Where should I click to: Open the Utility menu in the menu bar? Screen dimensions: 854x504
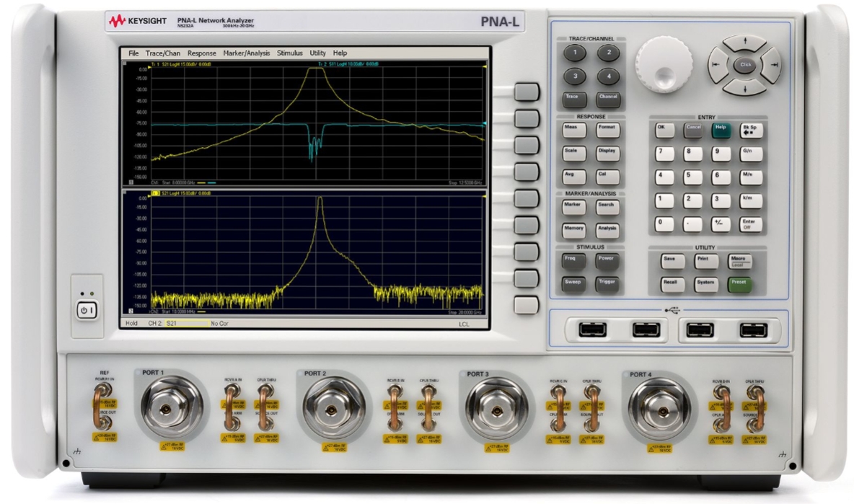(x=317, y=53)
